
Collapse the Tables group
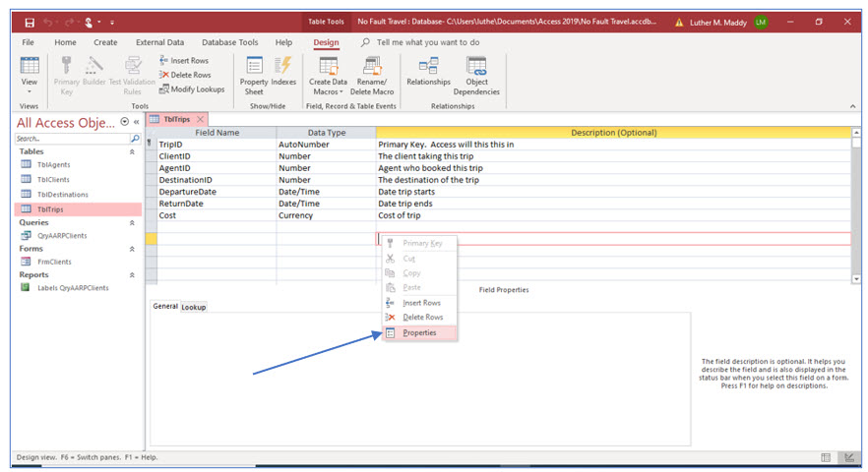[132, 152]
